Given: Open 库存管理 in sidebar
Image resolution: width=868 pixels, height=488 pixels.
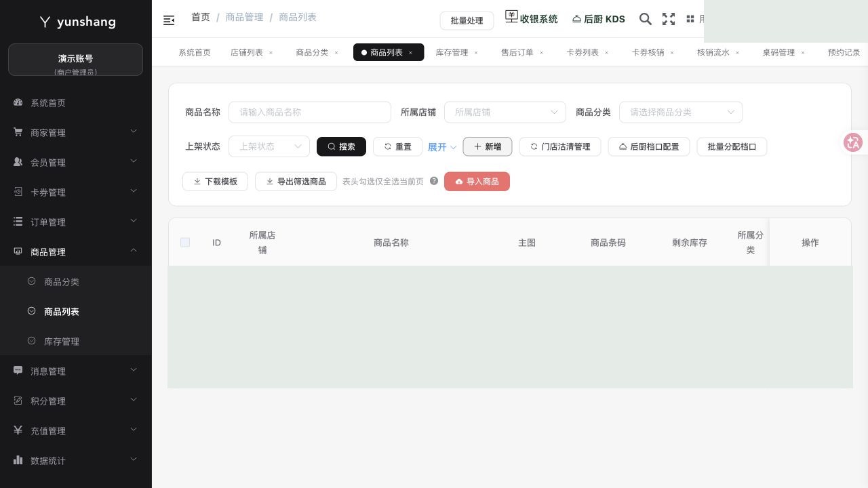Looking at the screenshot, I should [76, 342].
